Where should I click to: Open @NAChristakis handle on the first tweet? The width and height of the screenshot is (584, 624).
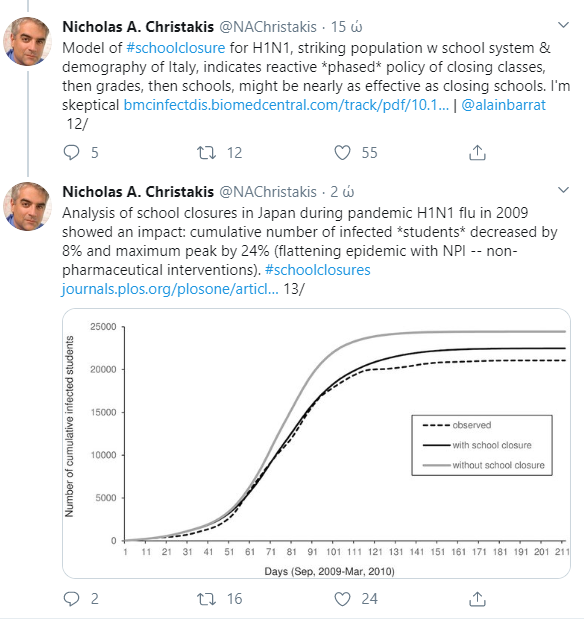[268, 27]
